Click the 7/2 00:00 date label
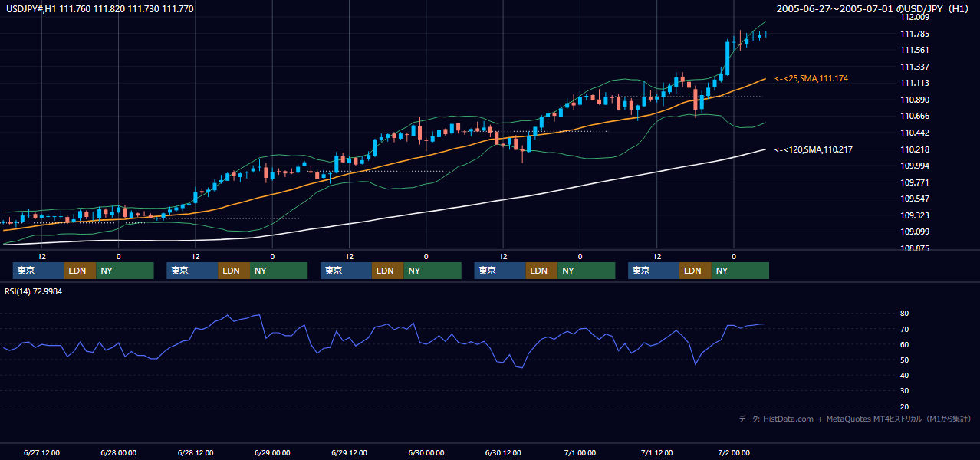 [734, 452]
